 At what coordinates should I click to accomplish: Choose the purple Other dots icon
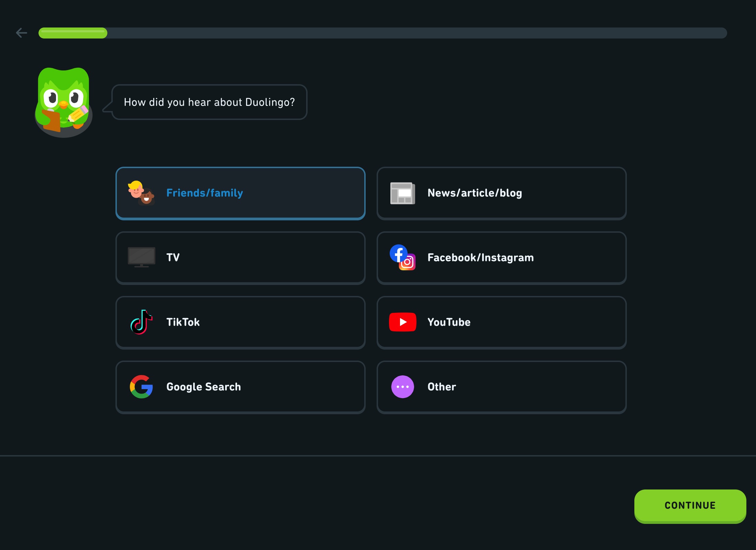[402, 387]
